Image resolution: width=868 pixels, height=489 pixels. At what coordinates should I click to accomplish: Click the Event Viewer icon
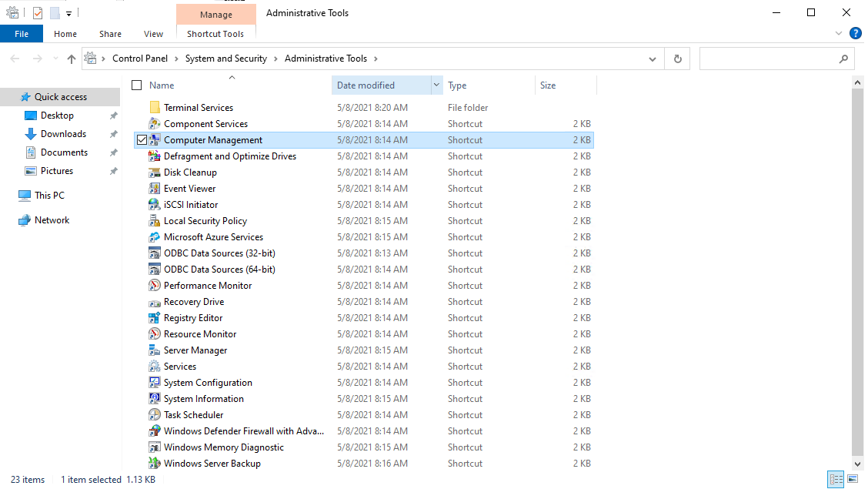coord(155,189)
